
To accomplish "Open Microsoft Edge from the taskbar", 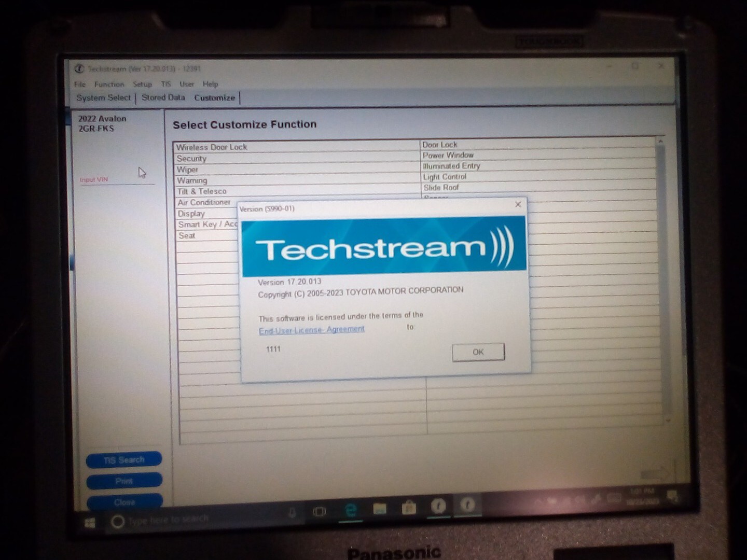I will coord(351,510).
